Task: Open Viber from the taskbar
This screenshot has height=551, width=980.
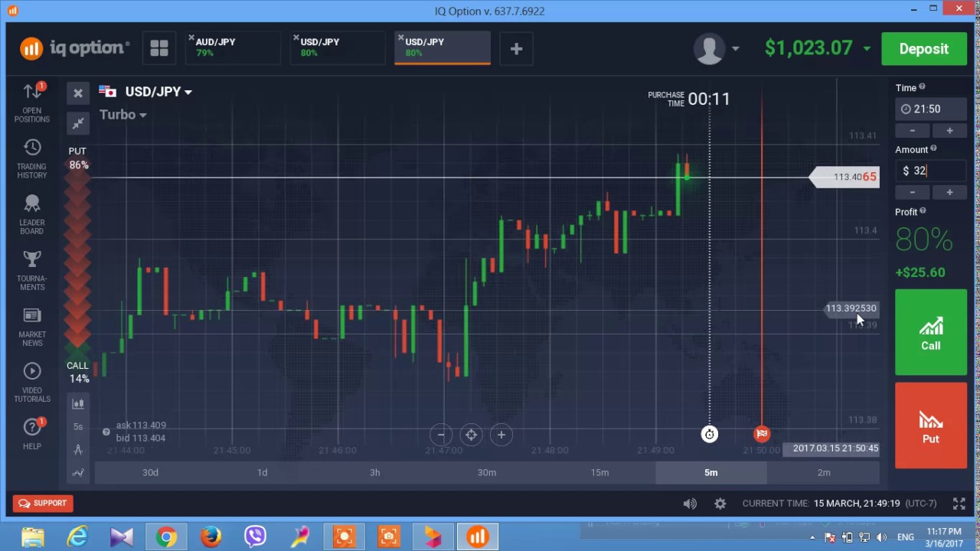Action: coord(255,536)
